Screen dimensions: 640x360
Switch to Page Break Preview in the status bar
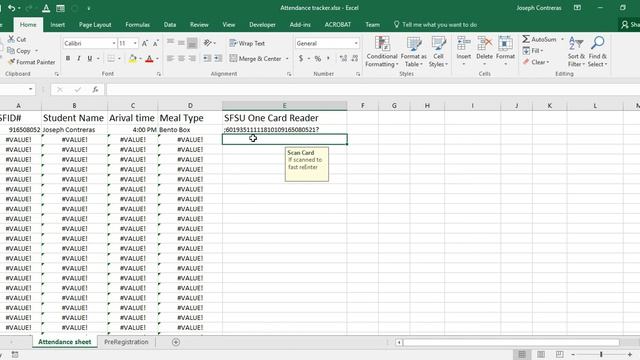(x=559, y=354)
